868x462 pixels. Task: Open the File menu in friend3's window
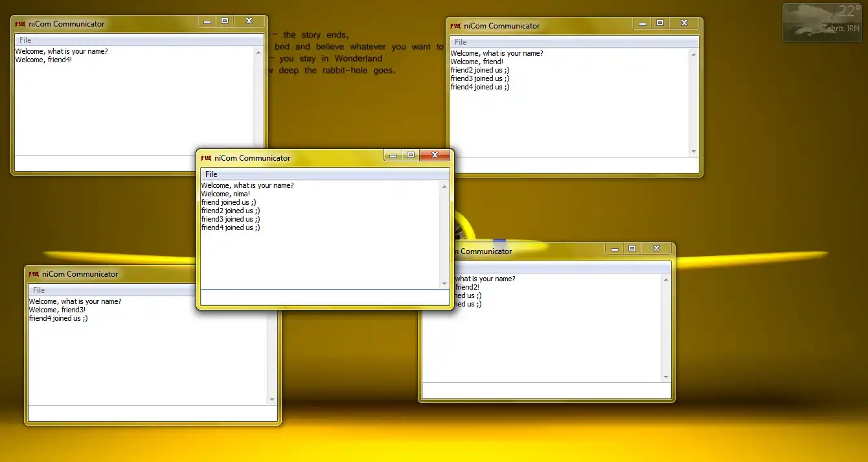pyautogui.click(x=39, y=290)
